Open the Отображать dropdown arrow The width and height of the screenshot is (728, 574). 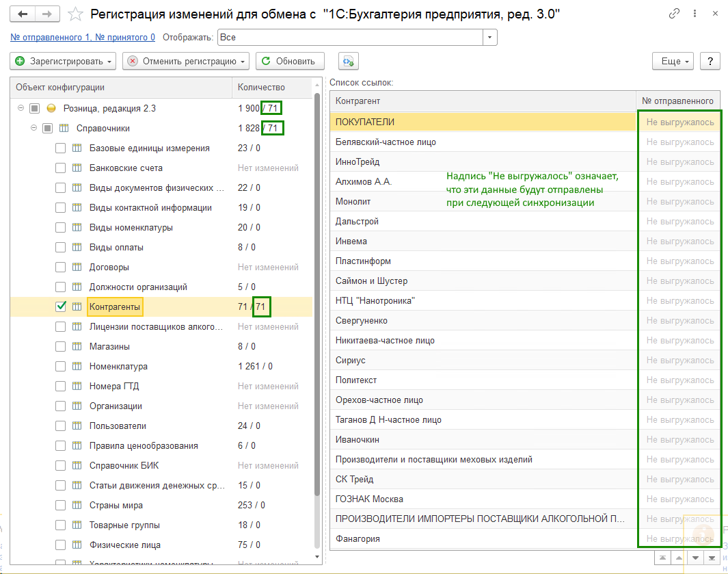pyautogui.click(x=490, y=37)
